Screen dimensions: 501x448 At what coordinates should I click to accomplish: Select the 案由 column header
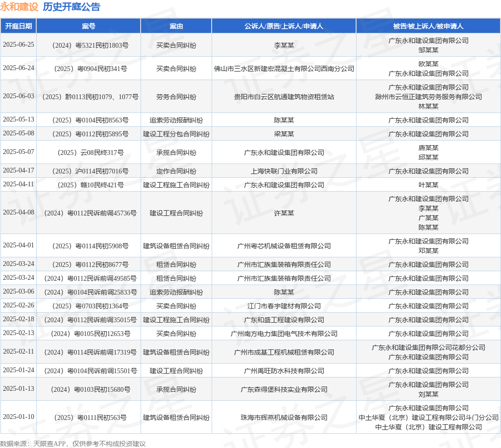[x=176, y=26]
